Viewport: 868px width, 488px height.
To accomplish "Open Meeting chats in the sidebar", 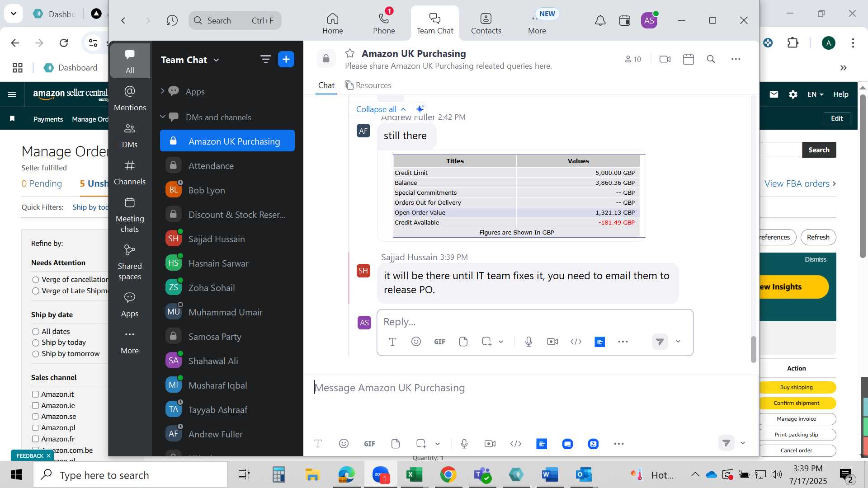I will click(x=130, y=214).
